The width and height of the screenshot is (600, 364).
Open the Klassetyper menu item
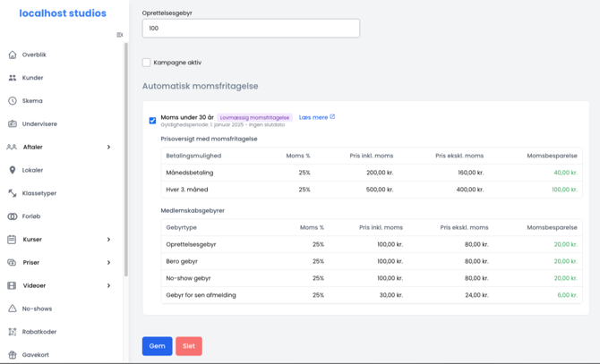[39, 193]
